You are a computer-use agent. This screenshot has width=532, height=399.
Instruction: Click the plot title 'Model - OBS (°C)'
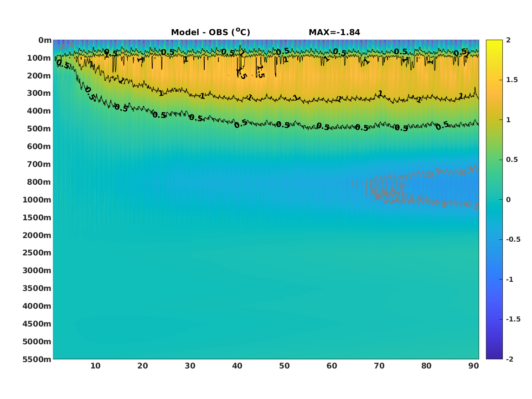click(210, 32)
